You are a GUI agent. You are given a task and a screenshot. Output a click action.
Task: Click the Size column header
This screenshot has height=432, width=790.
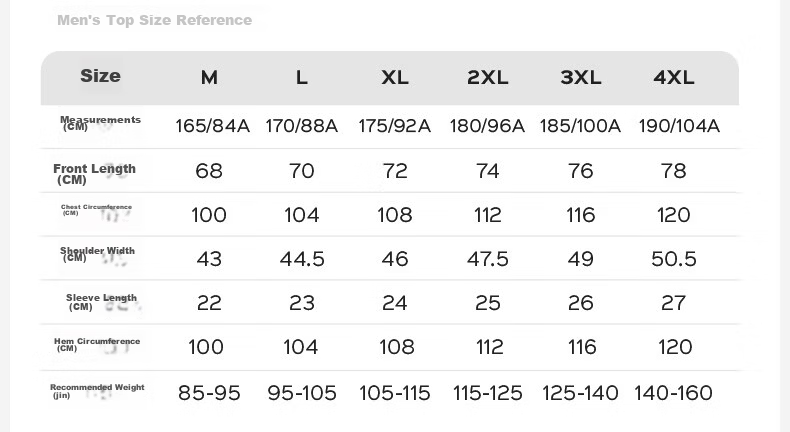pos(100,76)
